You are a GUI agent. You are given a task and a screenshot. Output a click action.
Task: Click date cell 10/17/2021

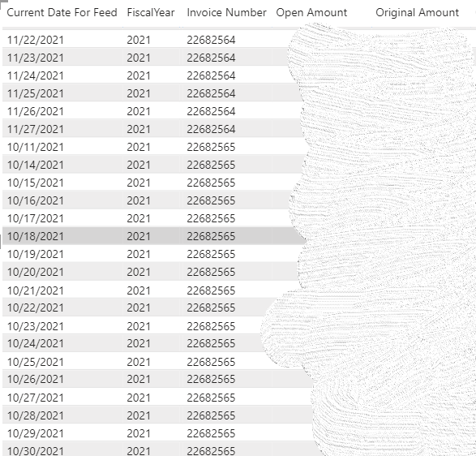(36, 218)
